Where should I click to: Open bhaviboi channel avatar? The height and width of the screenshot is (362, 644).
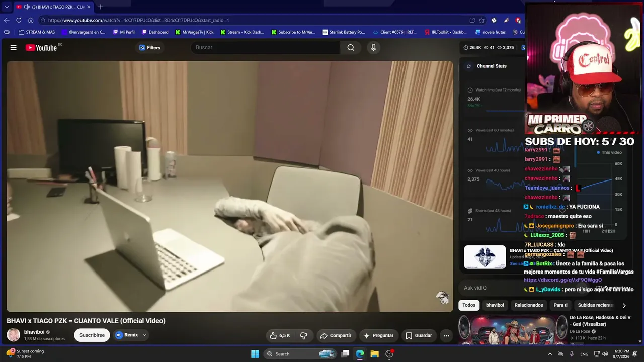tap(14, 335)
